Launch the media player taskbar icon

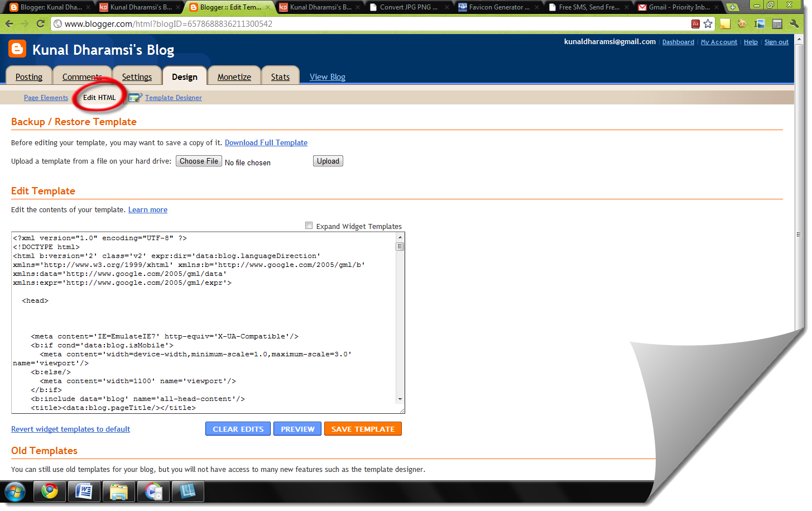click(x=153, y=491)
